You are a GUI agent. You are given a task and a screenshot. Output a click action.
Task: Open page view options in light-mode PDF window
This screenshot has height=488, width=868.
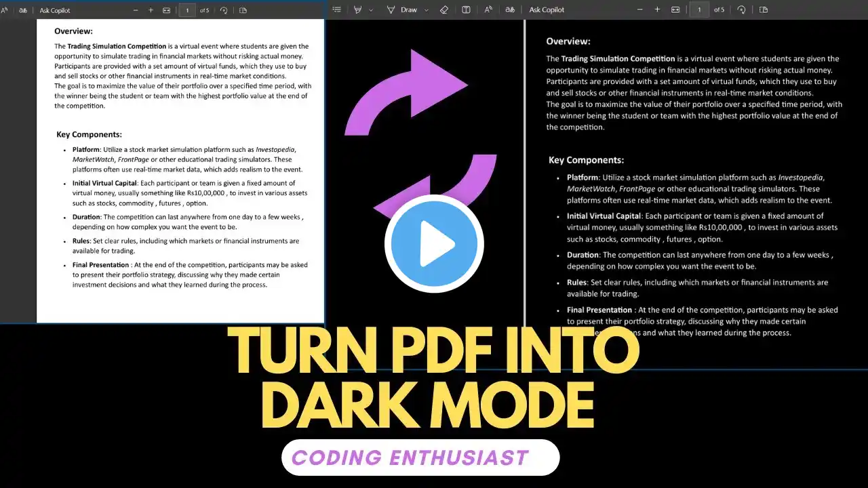pyautogui.click(x=243, y=10)
